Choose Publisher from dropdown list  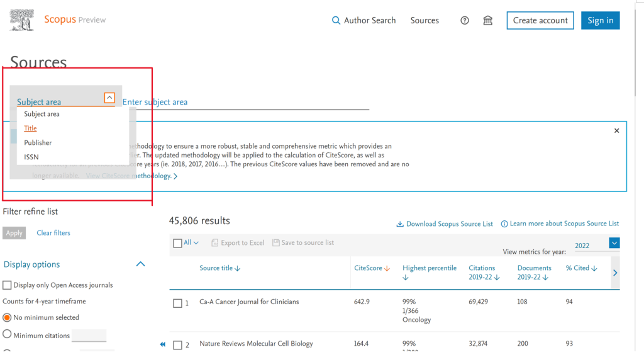point(38,143)
